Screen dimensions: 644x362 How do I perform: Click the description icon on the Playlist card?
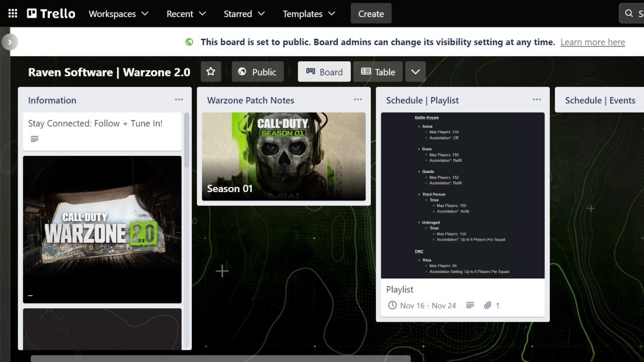(x=470, y=305)
